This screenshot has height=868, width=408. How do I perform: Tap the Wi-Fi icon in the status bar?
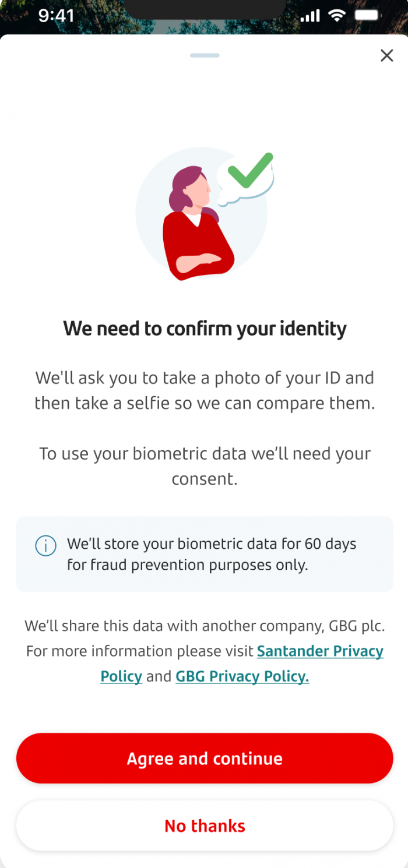(337, 16)
